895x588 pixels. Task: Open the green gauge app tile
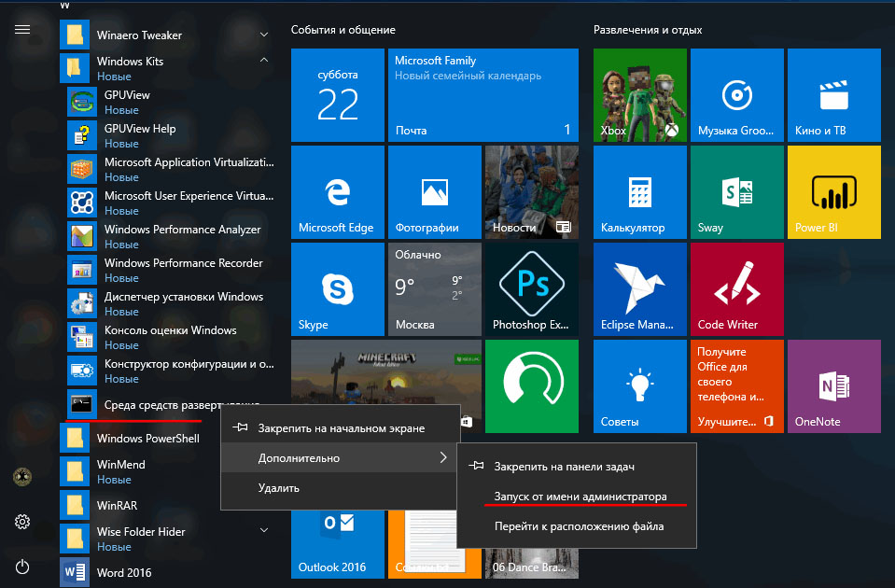tap(532, 385)
